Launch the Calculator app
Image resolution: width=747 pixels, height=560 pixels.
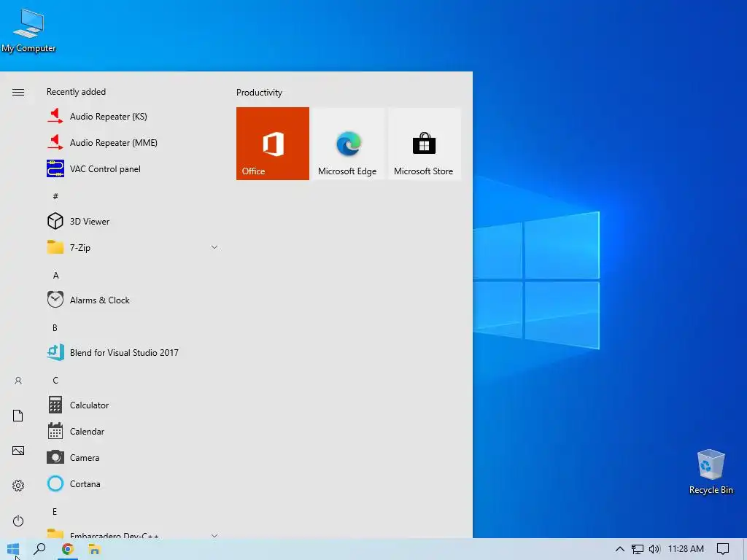133,405
